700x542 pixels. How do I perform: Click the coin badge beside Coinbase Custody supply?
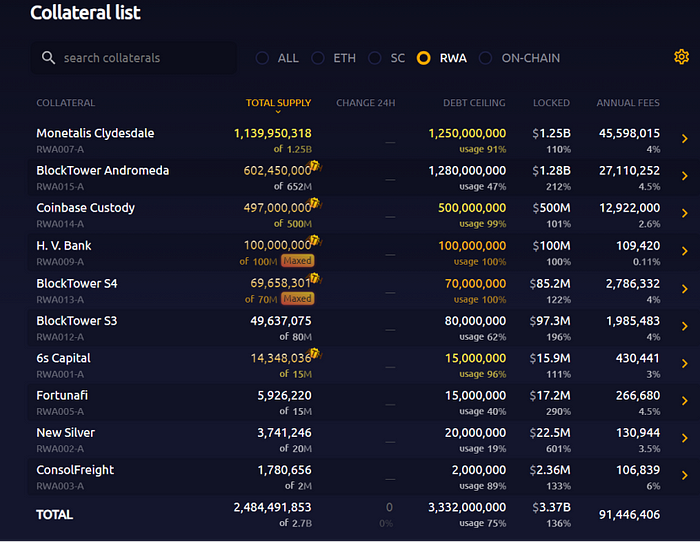pyautogui.click(x=315, y=204)
